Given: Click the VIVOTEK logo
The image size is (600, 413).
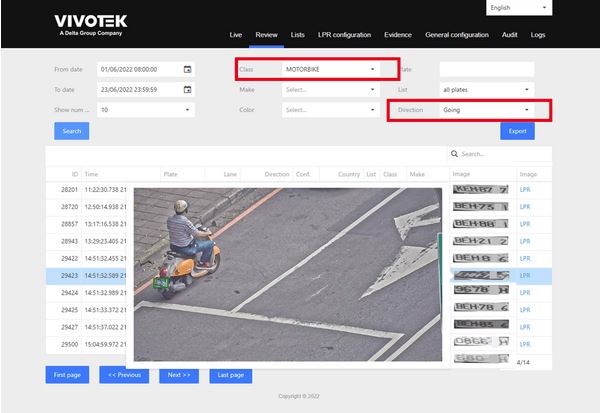Looking at the screenshot, I should 91,24.
